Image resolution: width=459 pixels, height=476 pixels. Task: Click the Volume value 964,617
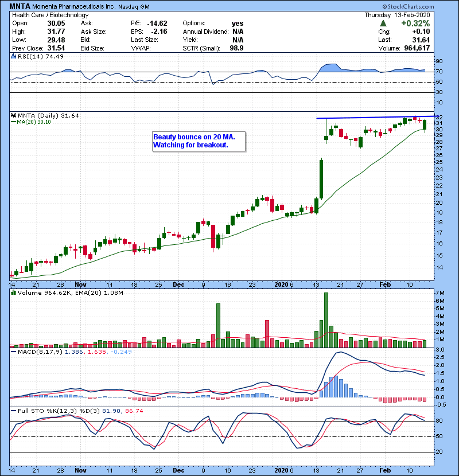[417, 48]
